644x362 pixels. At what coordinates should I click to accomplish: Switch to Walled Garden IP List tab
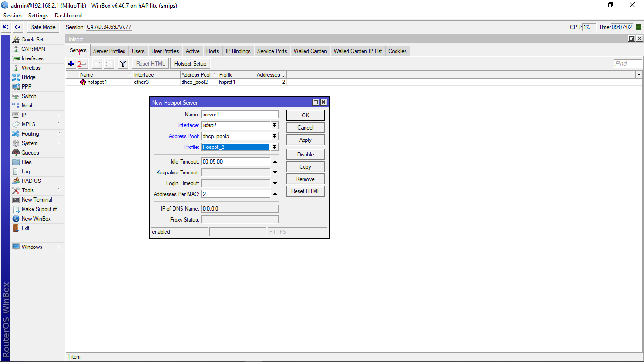point(358,51)
